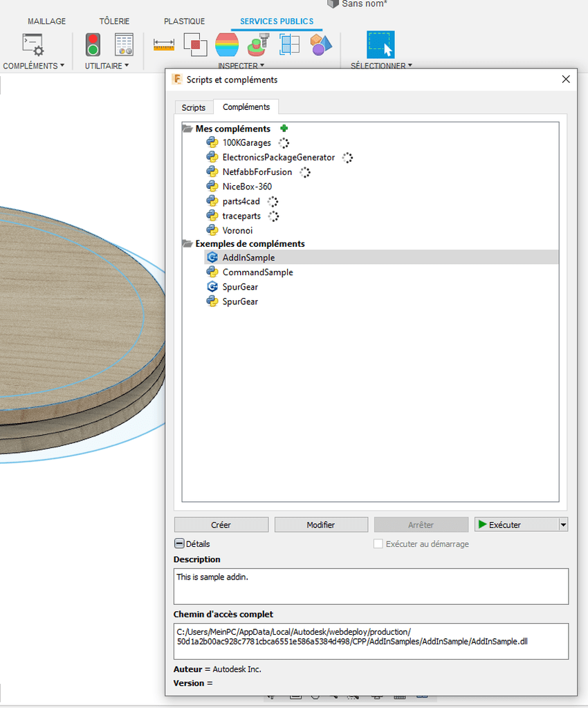
Task: Click the Chemin d'accès complet path box
Action: click(371, 641)
